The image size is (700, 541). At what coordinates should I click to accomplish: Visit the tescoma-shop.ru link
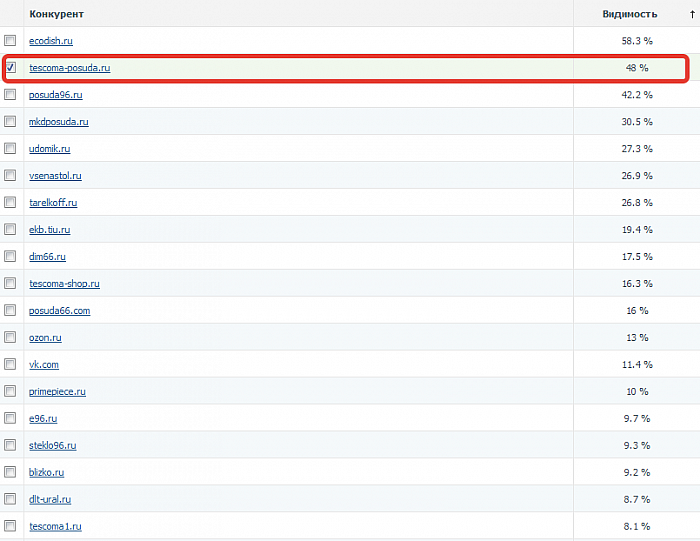click(64, 283)
